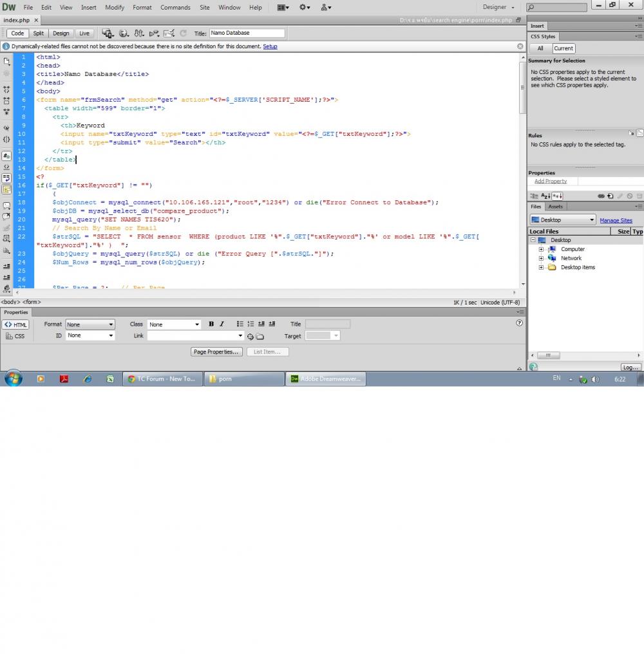
Task: Expand the Desktop items node
Action: pyautogui.click(x=542, y=268)
